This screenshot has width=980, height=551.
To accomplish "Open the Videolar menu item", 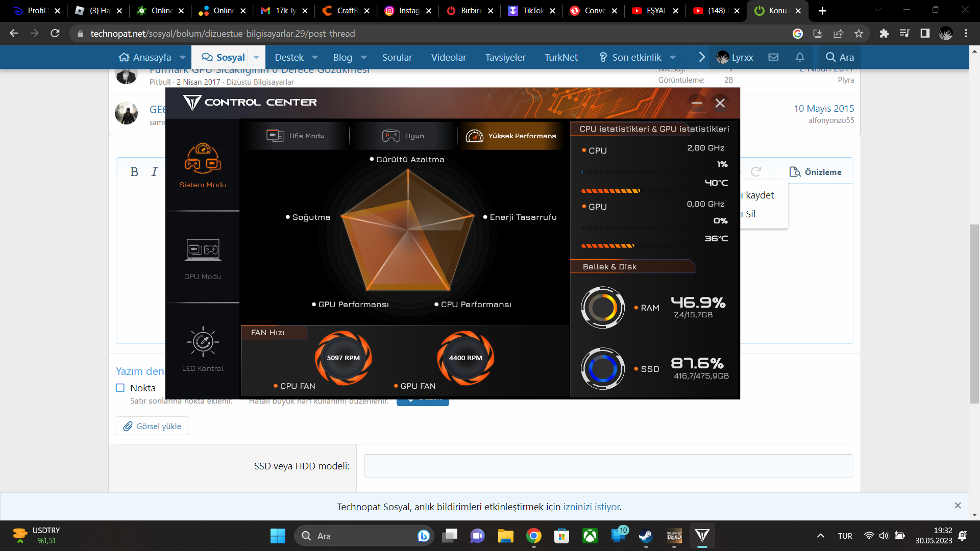I will [x=448, y=57].
